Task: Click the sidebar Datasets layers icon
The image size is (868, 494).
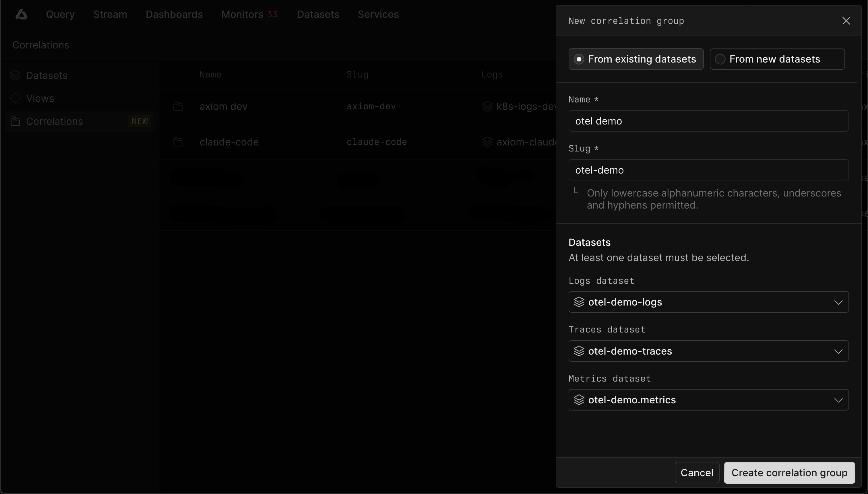Action: (x=15, y=75)
